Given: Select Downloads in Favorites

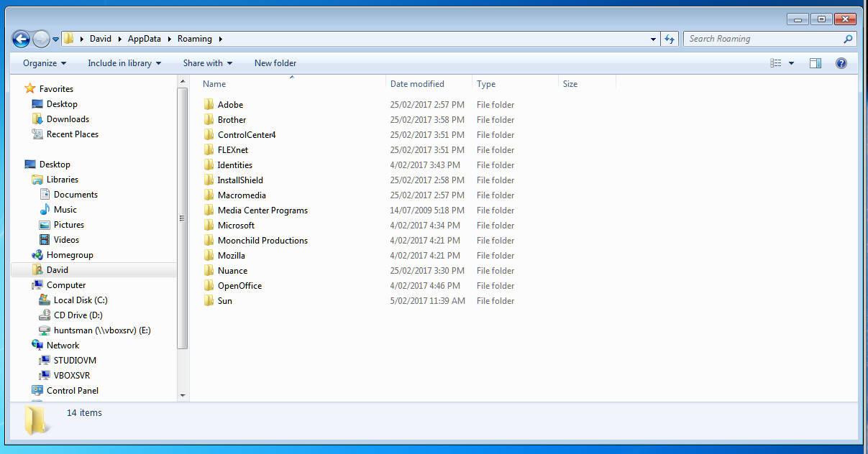Looking at the screenshot, I should tap(68, 119).
